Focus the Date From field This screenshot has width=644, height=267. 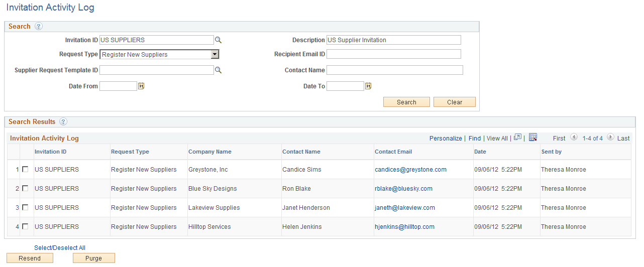pos(118,86)
